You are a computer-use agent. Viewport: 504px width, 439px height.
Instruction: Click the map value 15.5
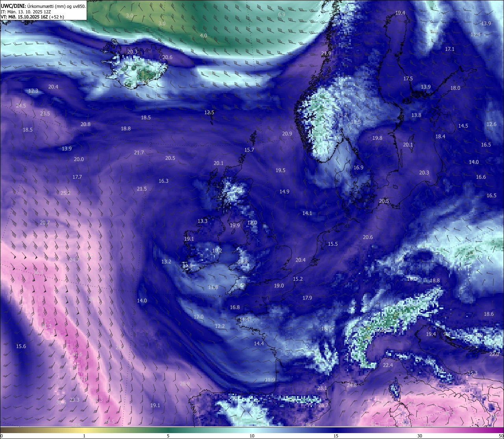click(x=333, y=244)
